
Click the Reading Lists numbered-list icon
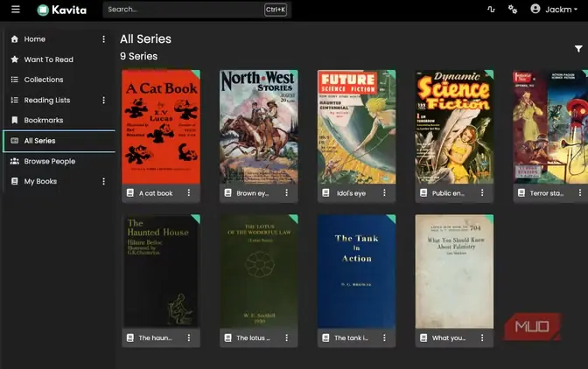pos(15,100)
